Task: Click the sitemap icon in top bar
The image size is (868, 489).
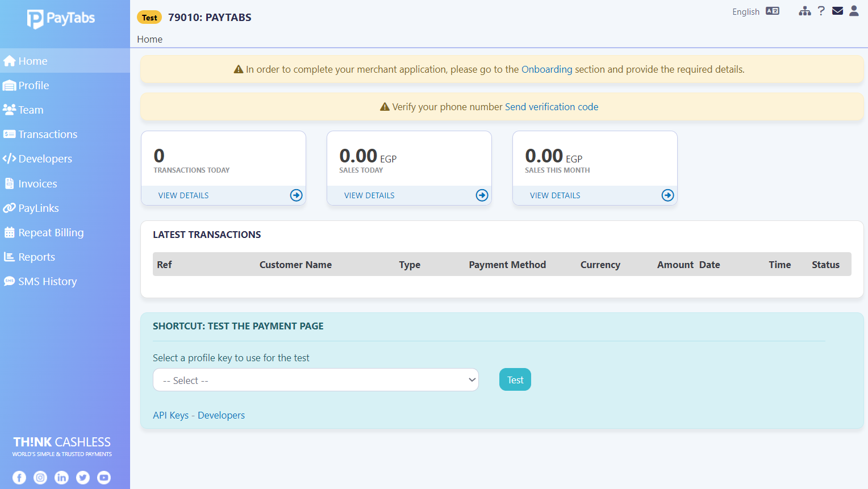Action: [x=804, y=11]
